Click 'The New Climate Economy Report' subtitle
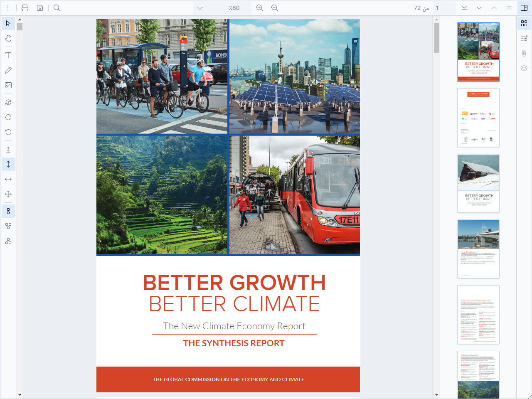This screenshot has width=532, height=399. tap(234, 326)
